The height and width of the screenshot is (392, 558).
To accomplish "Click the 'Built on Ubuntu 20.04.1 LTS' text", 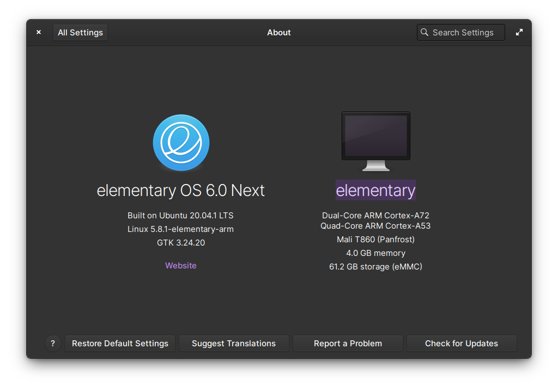I will [x=181, y=216].
